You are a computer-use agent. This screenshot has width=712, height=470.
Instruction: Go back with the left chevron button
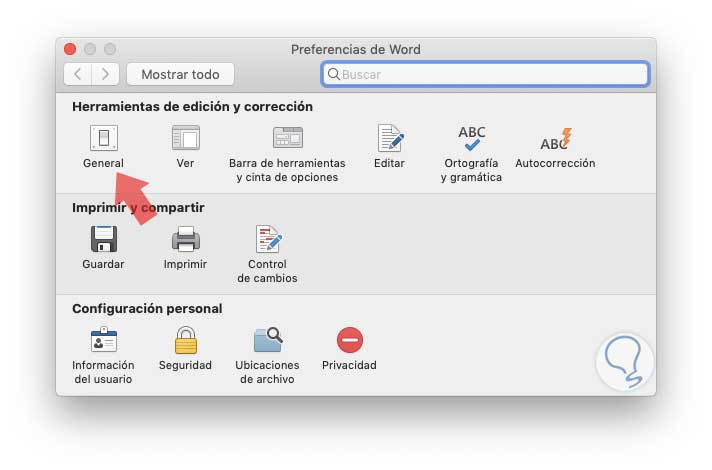coord(78,74)
